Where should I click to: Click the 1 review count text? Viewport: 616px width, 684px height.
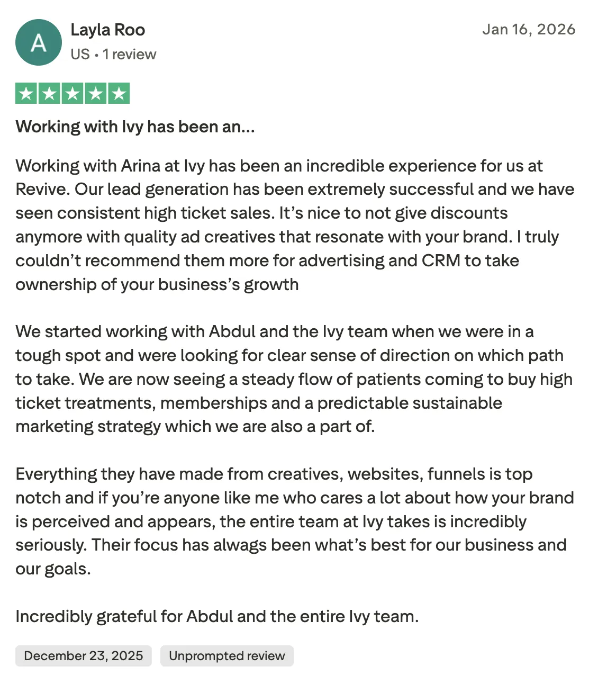(130, 55)
